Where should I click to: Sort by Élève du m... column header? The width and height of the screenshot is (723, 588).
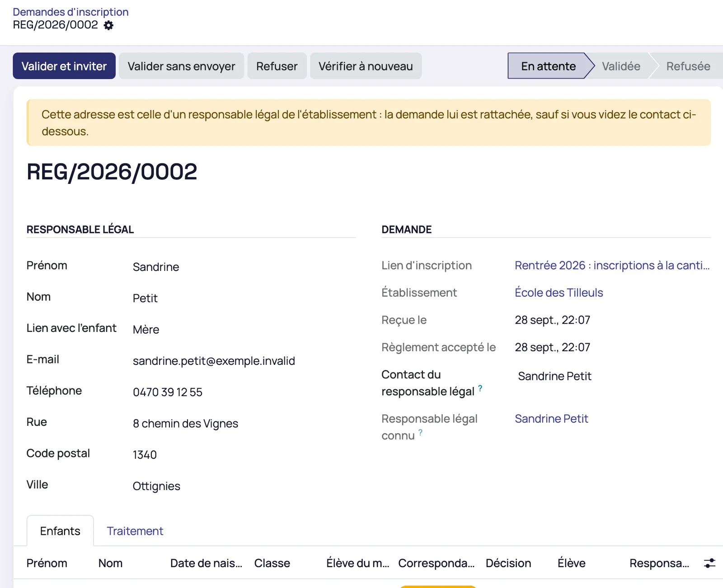(357, 563)
